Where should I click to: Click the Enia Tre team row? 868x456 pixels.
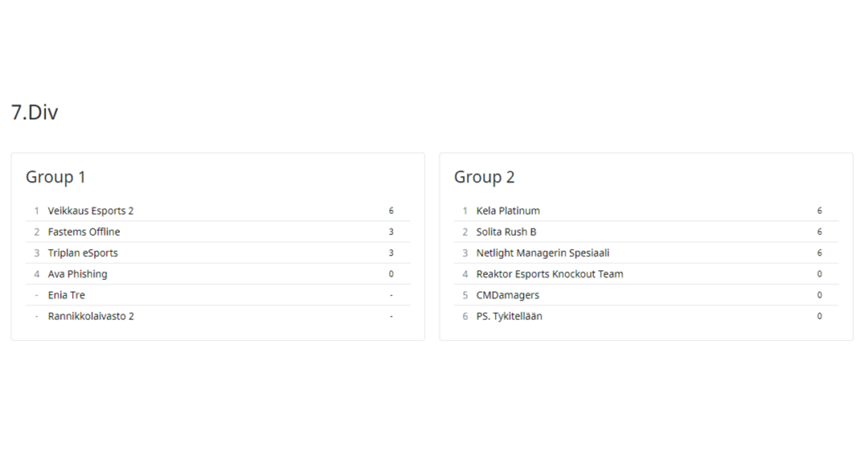[x=66, y=295]
